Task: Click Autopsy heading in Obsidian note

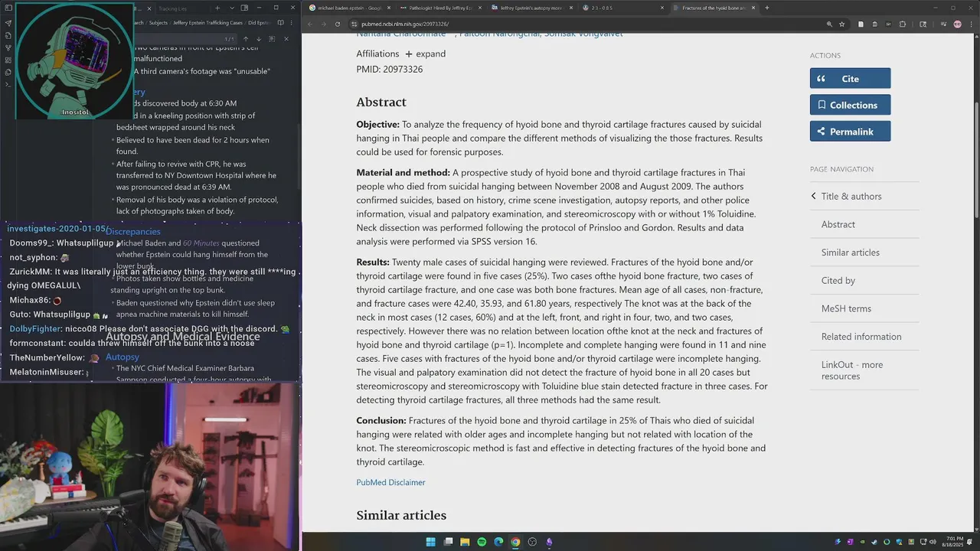Action: [x=122, y=357]
